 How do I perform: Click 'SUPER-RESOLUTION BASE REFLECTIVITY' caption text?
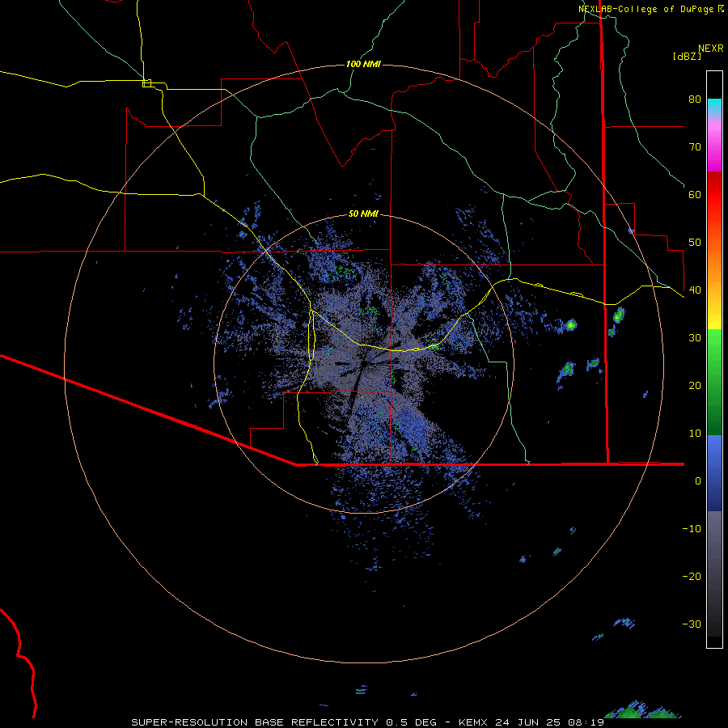(x=255, y=722)
